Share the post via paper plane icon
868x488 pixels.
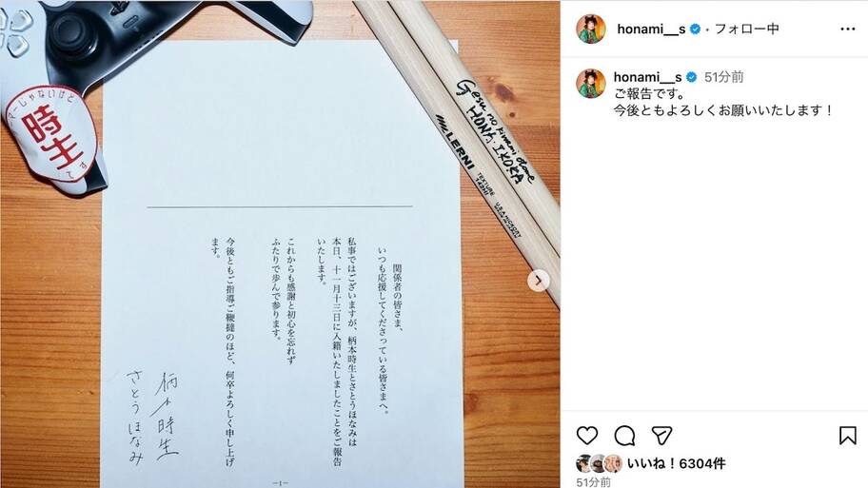click(661, 436)
